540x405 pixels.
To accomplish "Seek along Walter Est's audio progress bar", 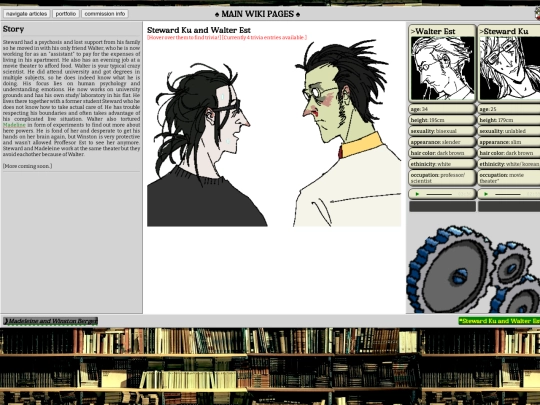I will (x=439, y=194).
